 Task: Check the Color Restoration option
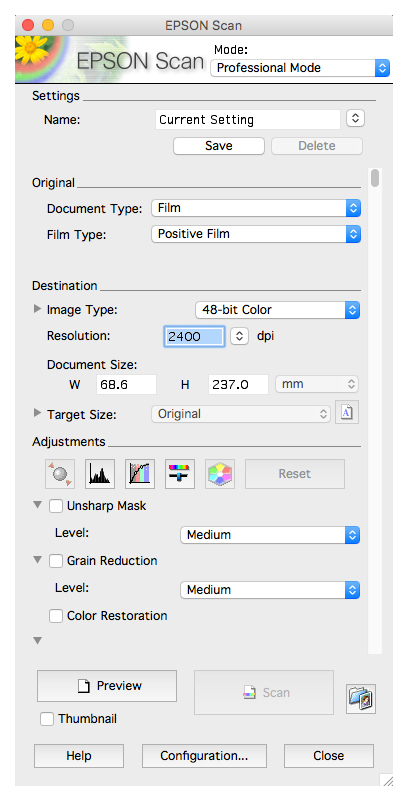click(x=56, y=616)
